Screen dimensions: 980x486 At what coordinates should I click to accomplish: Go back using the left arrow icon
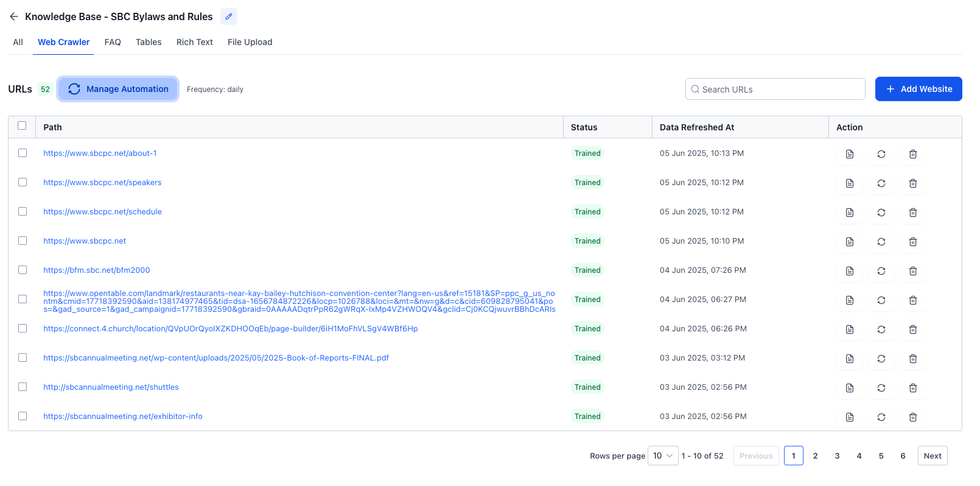point(14,16)
